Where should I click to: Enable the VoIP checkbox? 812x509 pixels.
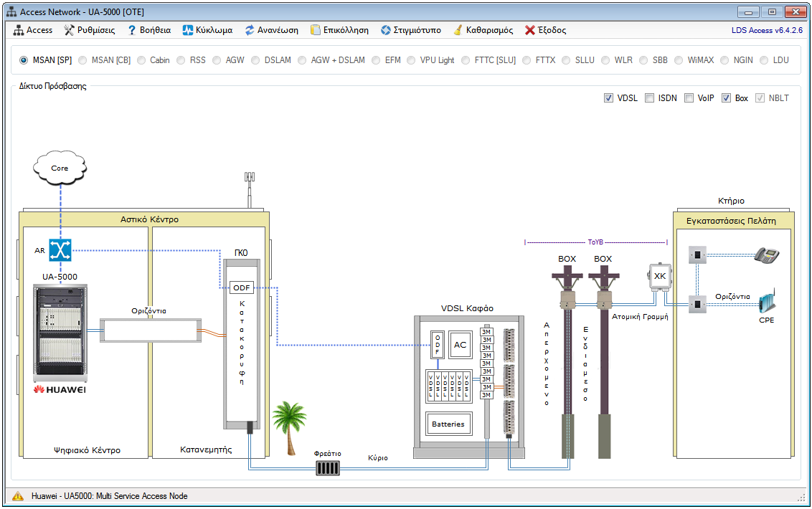click(x=689, y=98)
